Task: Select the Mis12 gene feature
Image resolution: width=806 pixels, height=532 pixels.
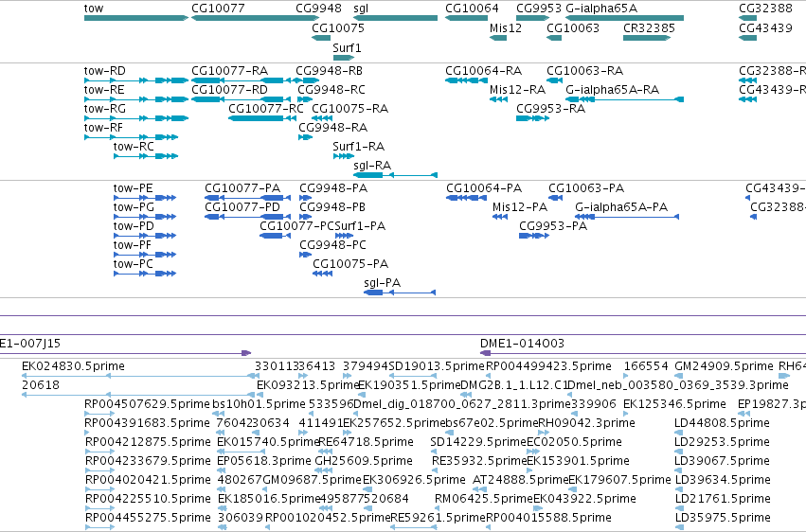Action: [498, 38]
